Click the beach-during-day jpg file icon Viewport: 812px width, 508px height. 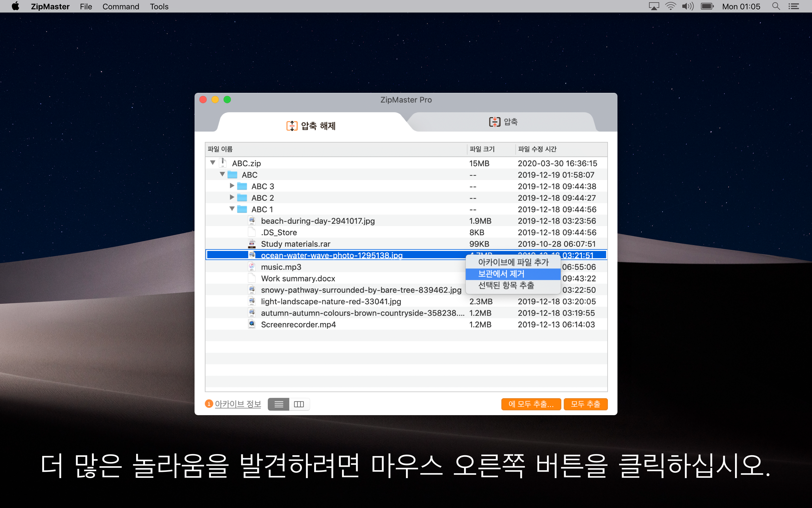(252, 221)
